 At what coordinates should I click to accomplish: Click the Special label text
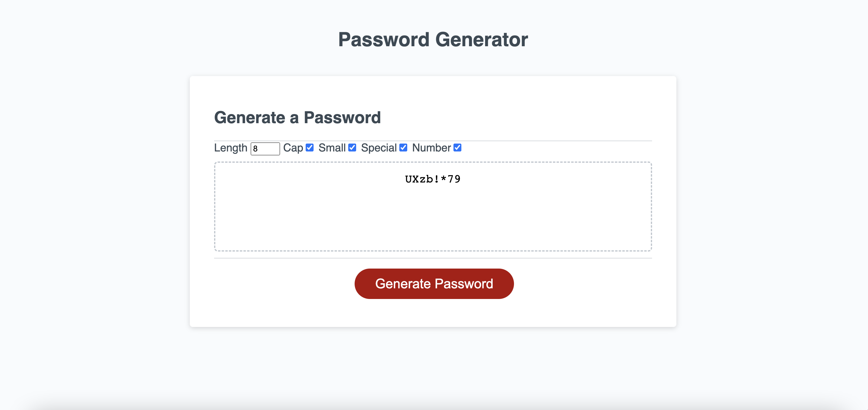click(x=378, y=148)
